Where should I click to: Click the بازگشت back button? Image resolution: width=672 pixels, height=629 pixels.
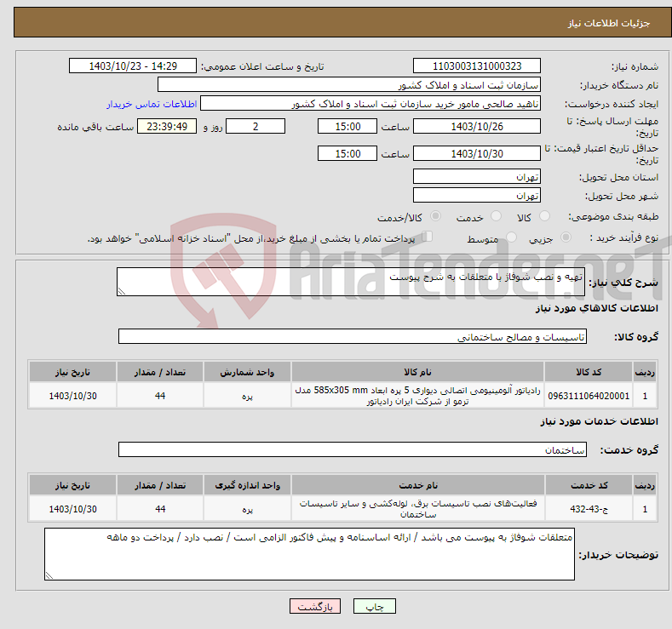point(315,606)
